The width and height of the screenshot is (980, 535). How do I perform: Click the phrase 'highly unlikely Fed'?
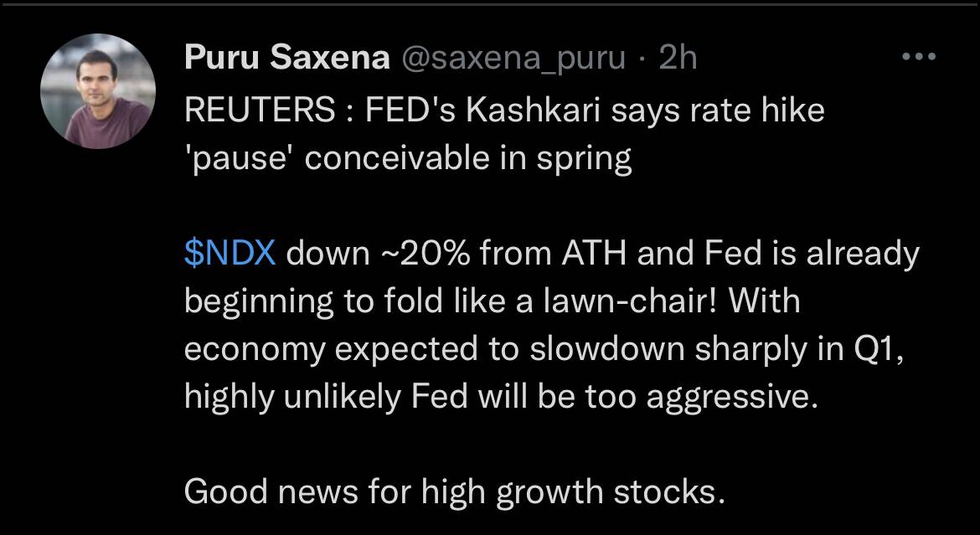point(325,398)
